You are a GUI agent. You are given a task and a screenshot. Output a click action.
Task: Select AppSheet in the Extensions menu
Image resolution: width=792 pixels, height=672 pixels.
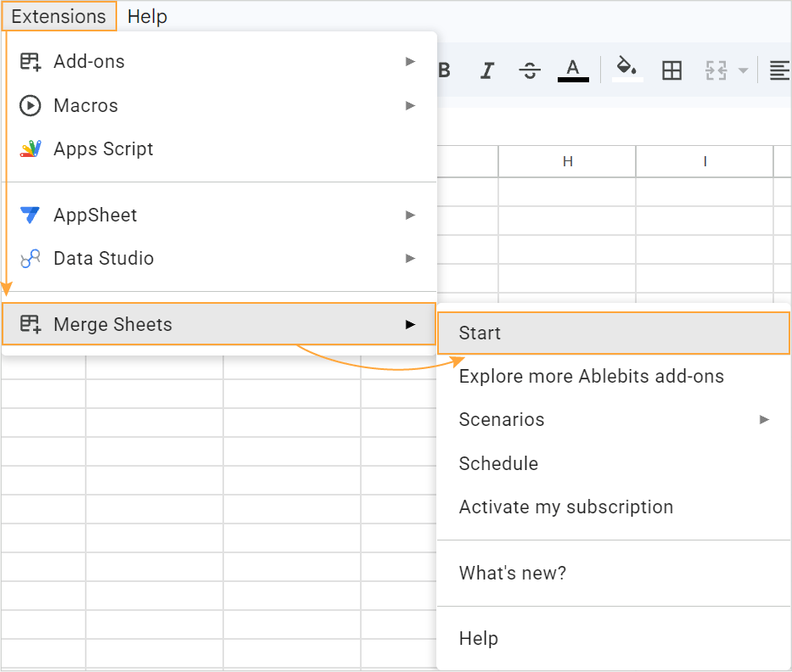click(x=219, y=215)
